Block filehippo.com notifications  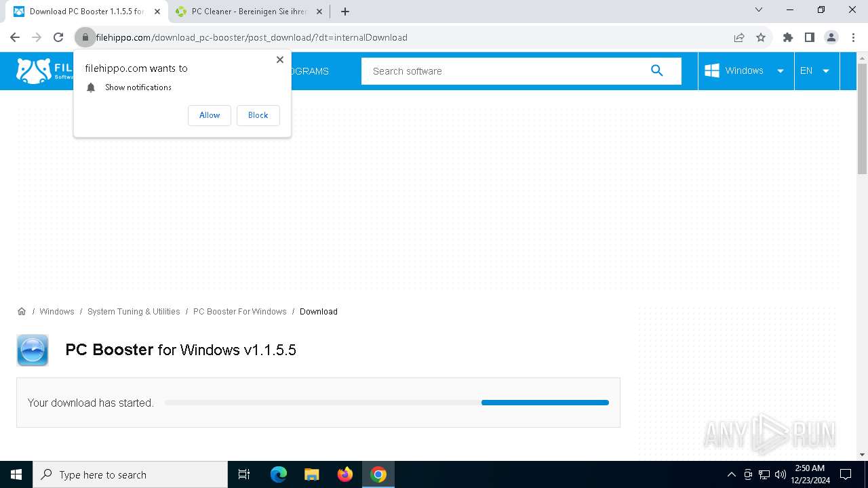click(x=258, y=115)
